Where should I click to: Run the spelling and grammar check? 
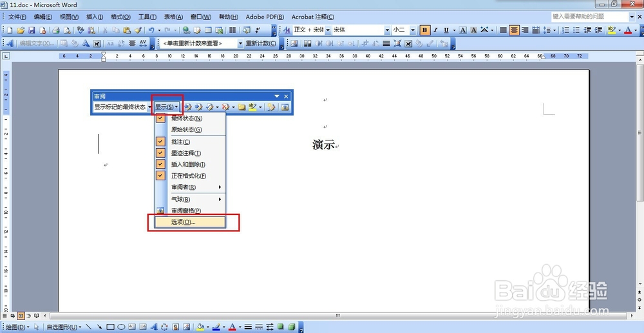coord(80,30)
